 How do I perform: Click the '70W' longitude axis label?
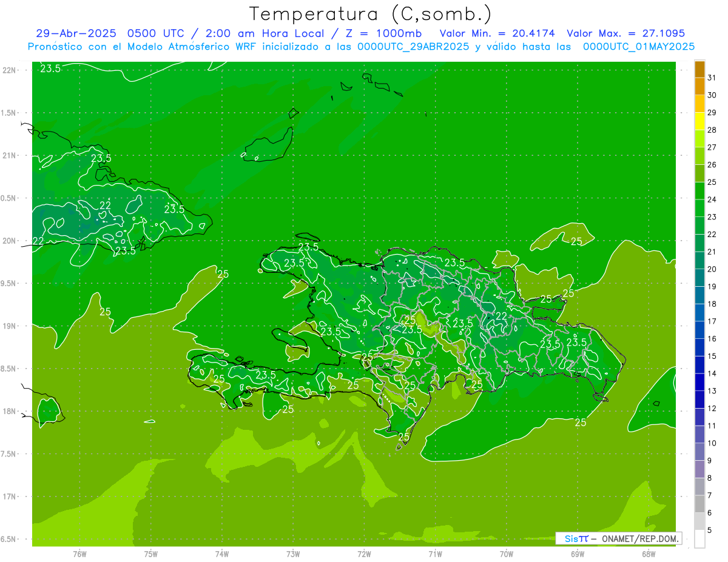click(507, 553)
